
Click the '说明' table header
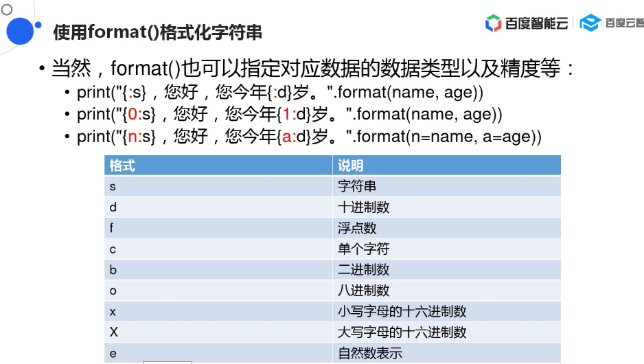point(446,166)
